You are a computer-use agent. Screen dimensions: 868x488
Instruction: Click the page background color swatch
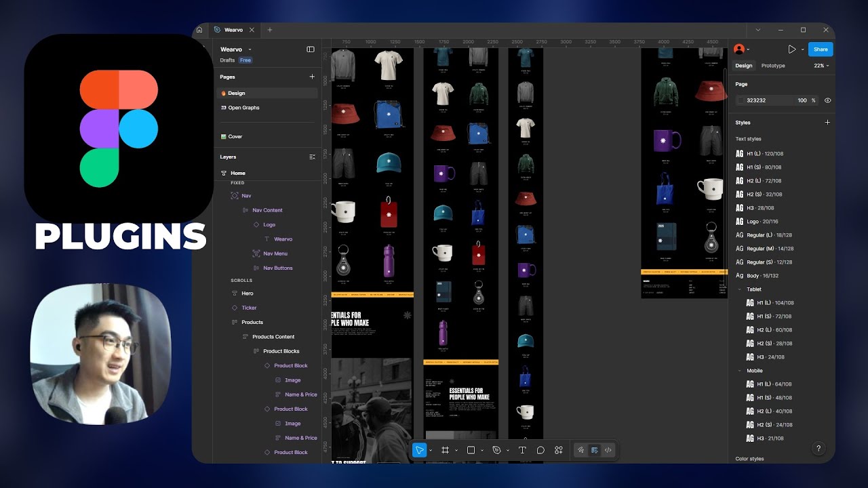[x=741, y=100]
